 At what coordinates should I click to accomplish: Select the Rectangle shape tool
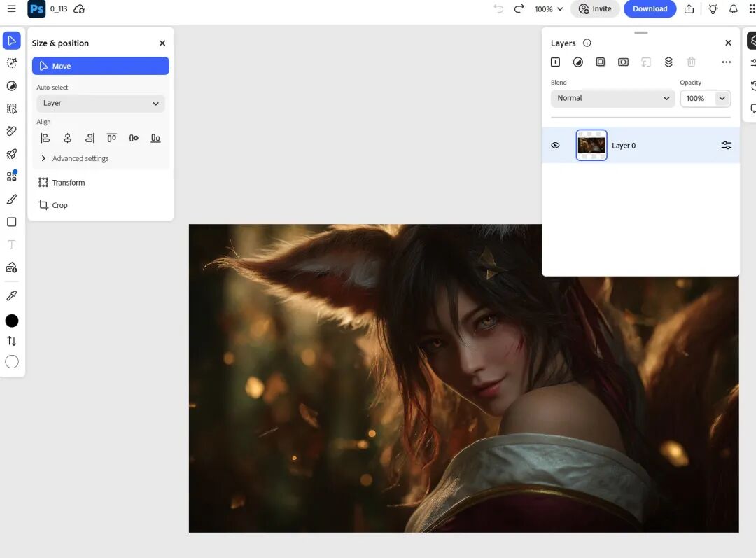[x=11, y=222]
